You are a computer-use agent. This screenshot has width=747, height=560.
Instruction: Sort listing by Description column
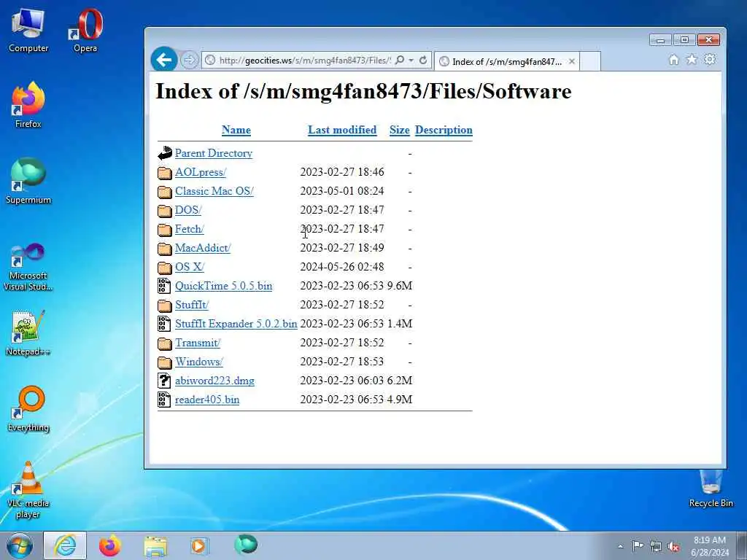[x=444, y=130]
